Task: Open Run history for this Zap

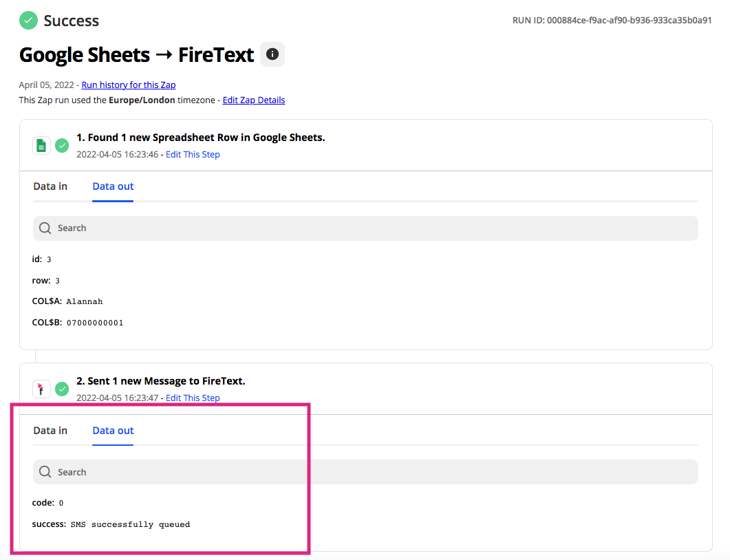Action: tap(128, 85)
